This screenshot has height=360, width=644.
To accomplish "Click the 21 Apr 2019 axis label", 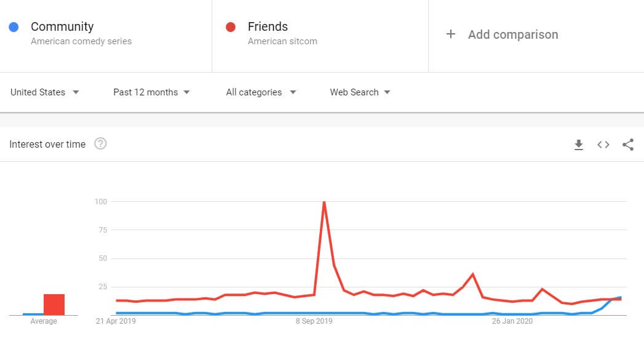I will point(116,321).
